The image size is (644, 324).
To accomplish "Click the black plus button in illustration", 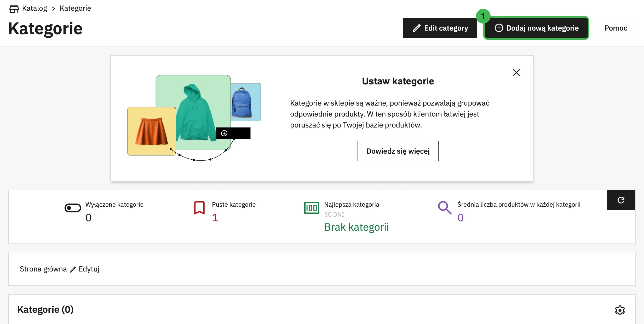I will (233, 133).
